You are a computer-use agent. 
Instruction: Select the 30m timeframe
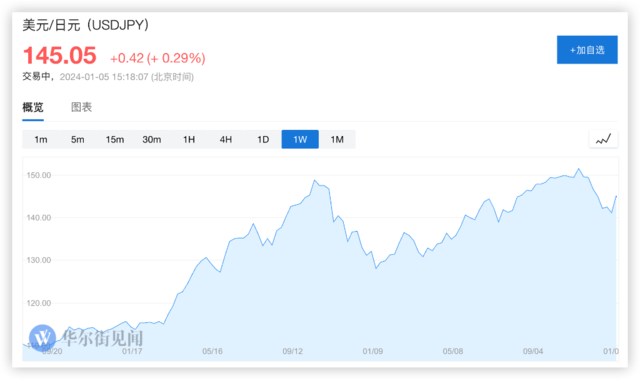click(x=152, y=140)
